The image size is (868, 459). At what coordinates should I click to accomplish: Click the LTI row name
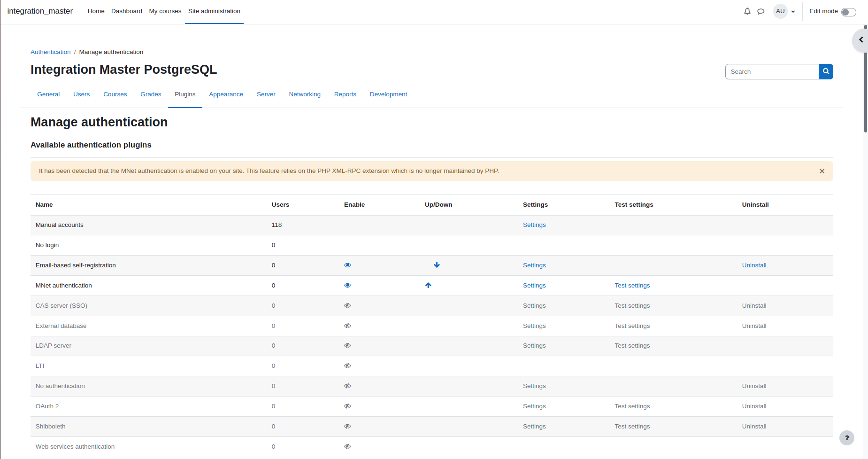point(40,366)
